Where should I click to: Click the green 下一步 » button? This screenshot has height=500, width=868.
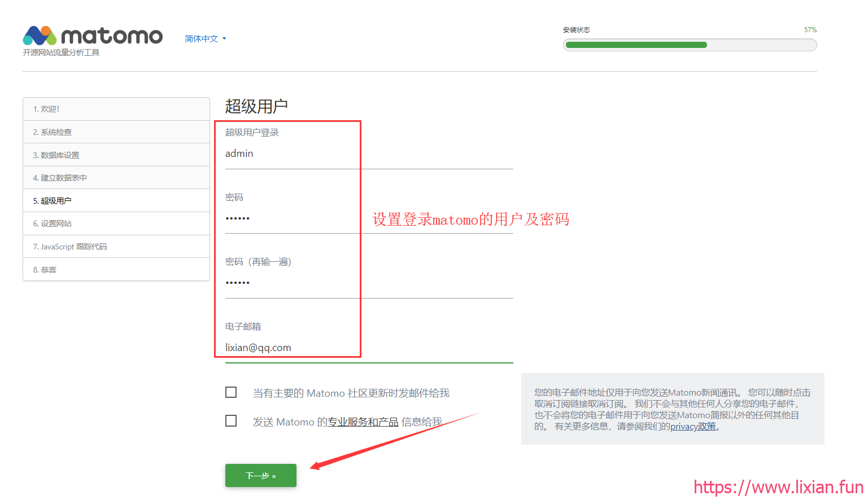(x=261, y=476)
